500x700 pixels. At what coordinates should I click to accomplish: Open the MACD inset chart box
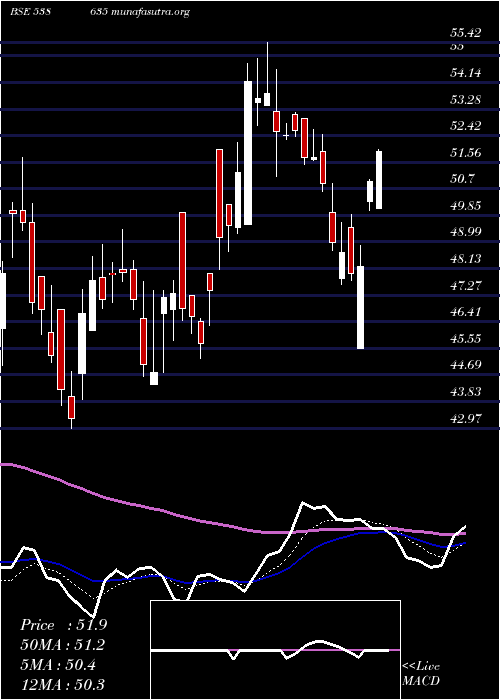(275, 650)
